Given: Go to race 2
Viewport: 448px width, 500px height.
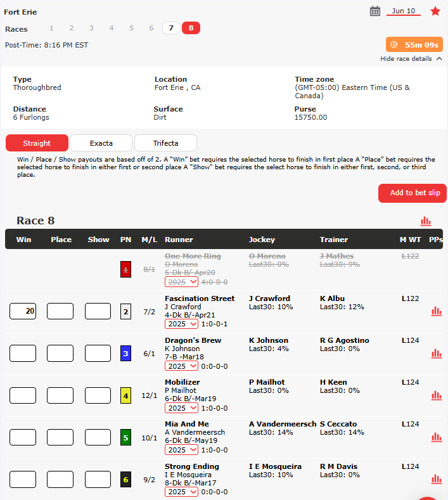Looking at the screenshot, I should [x=72, y=28].
